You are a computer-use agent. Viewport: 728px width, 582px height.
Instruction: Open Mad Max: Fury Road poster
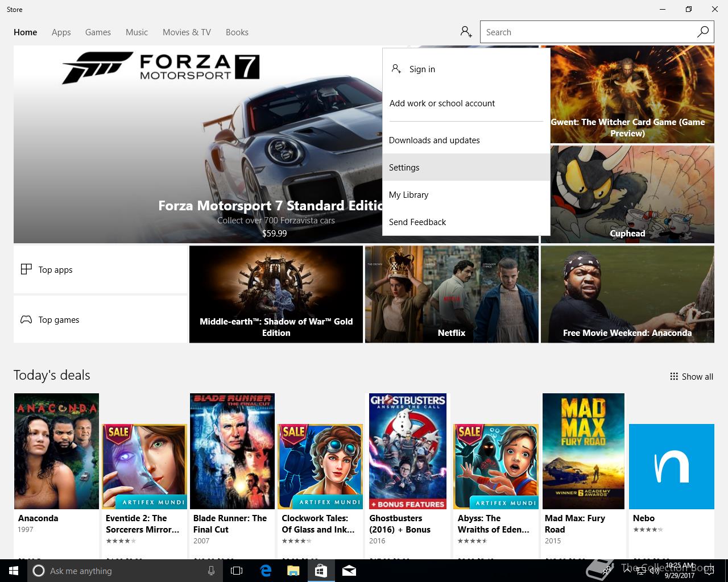coord(584,451)
